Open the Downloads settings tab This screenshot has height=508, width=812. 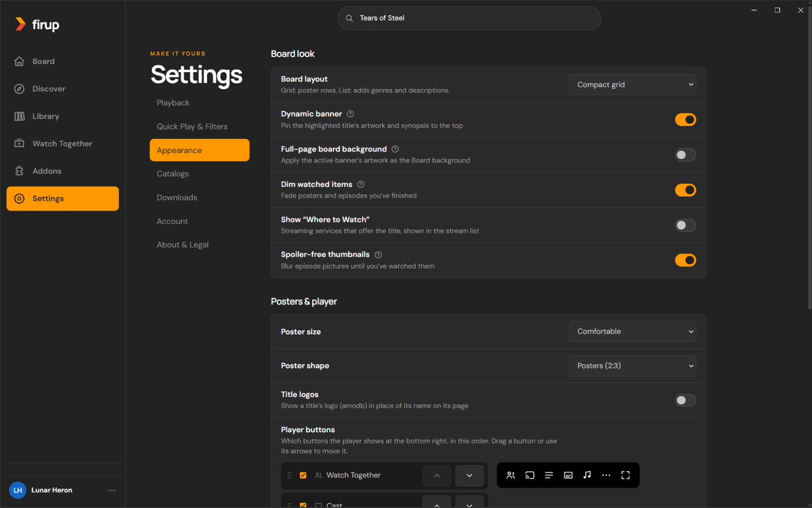[199, 198]
